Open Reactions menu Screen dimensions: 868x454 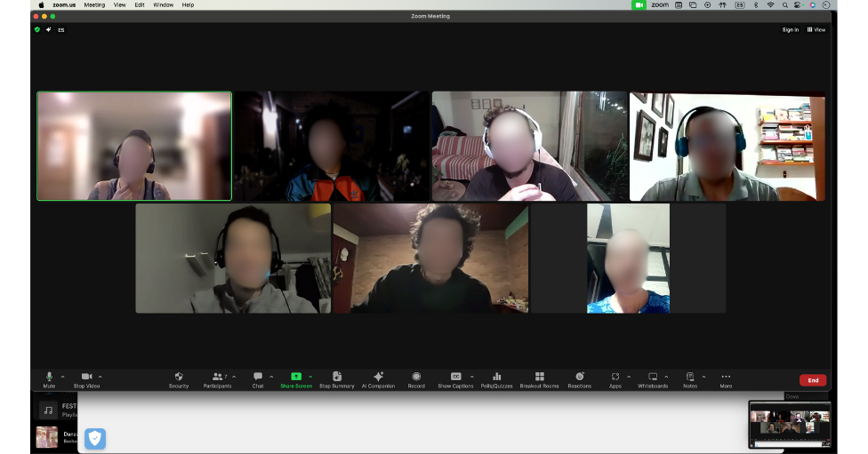pyautogui.click(x=580, y=380)
